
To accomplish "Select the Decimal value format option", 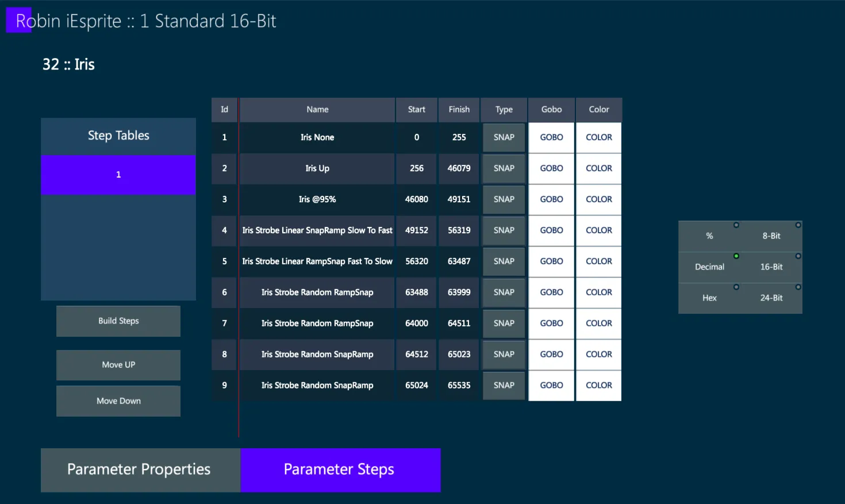I will click(709, 267).
